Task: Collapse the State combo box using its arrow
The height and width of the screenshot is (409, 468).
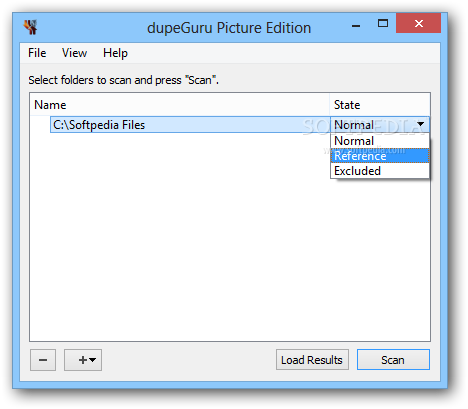Action: pyautogui.click(x=421, y=124)
